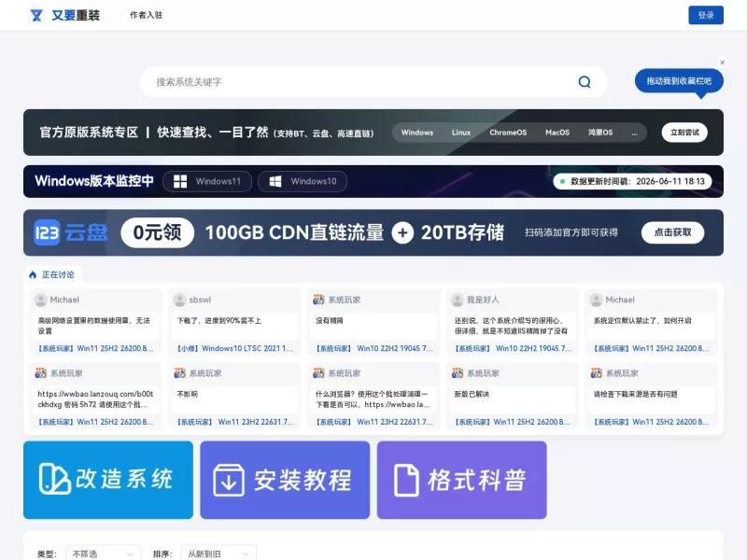Click the comment 新版已解决
The width and height of the screenshot is (747, 560).
coord(472,394)
